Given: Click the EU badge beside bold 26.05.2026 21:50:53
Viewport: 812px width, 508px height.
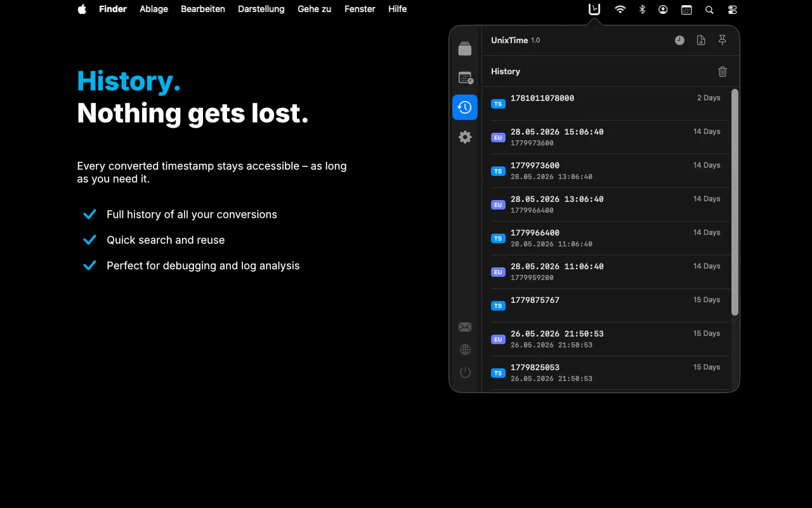Looking at the screenshot, I should pyautogui.click(x=498, y=339).
